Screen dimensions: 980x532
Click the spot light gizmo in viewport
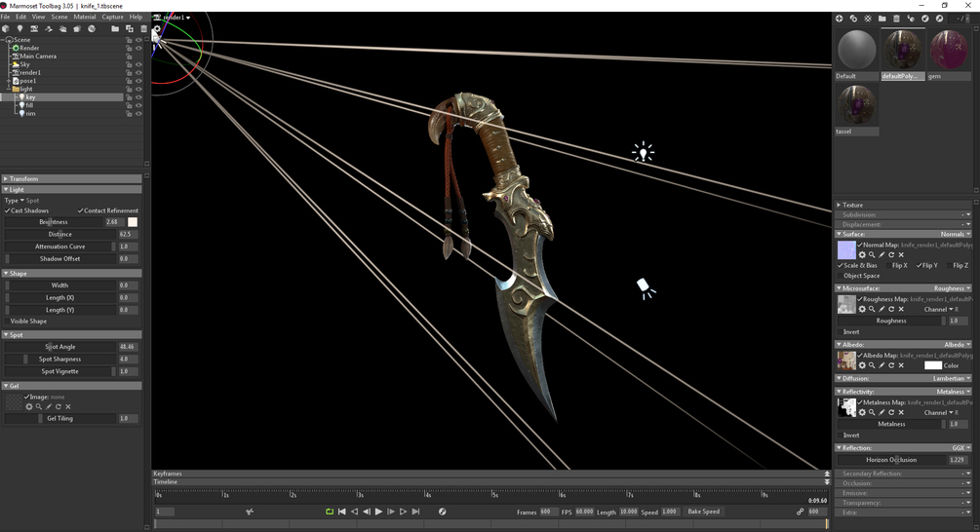click(x=645, y=287)
